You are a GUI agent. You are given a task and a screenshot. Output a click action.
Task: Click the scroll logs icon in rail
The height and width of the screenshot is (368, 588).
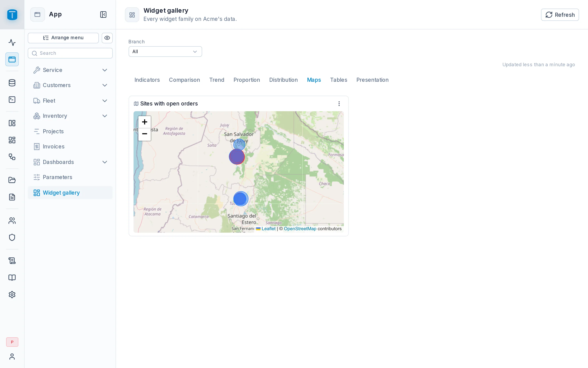[x=12, y=261]
